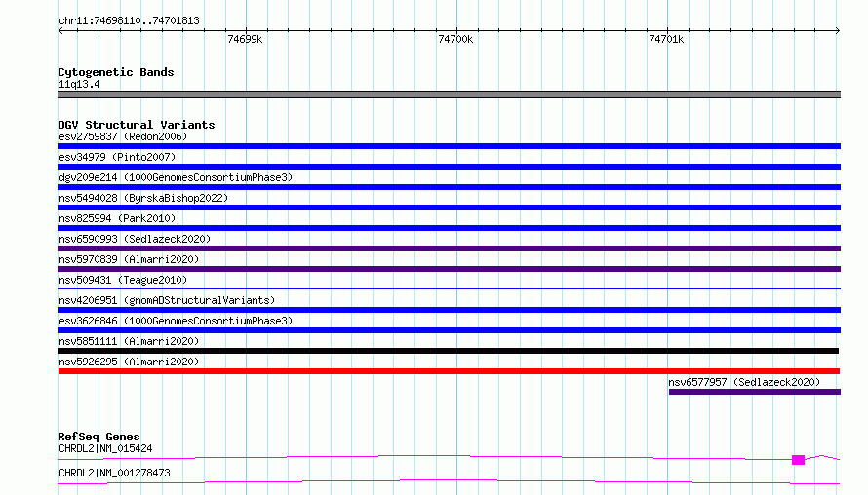
Task: Click the right arrowhead of the coordinate ruler
Action: tap(838, 31)
